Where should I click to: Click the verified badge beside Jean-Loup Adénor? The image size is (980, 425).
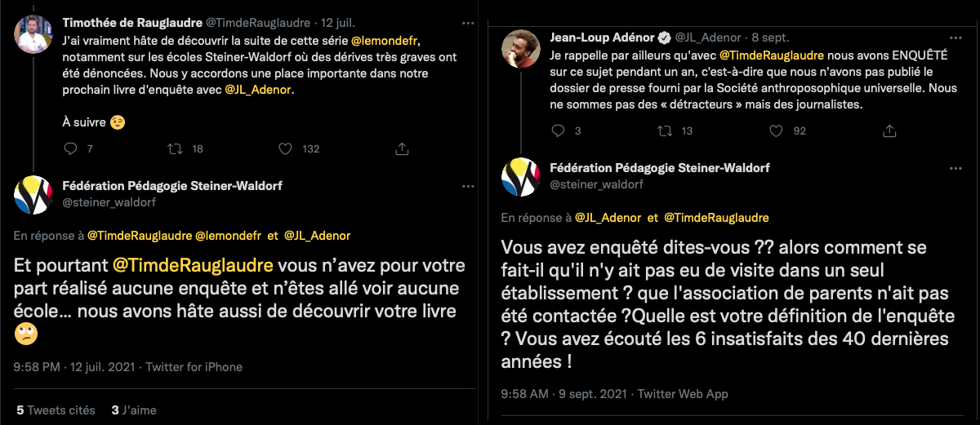[665, 38]
